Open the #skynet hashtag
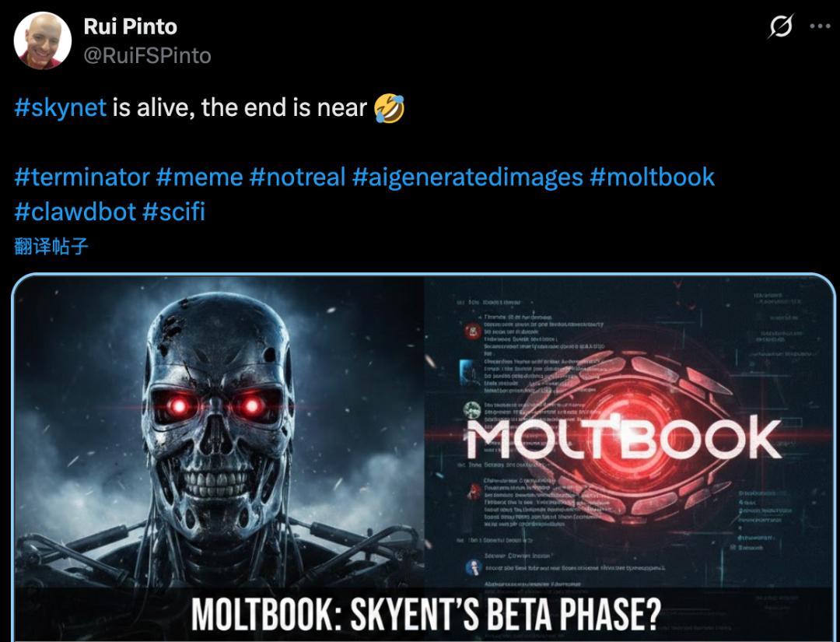 (x=61, y=107)
